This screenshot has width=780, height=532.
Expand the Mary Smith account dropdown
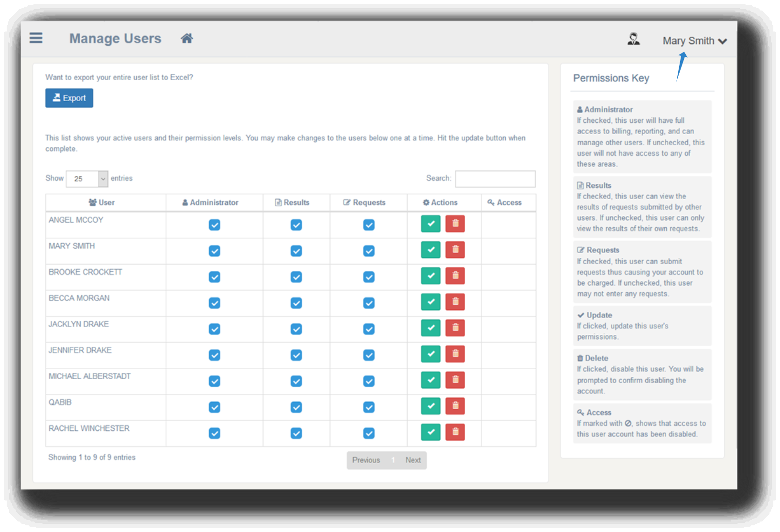[694, 41]
